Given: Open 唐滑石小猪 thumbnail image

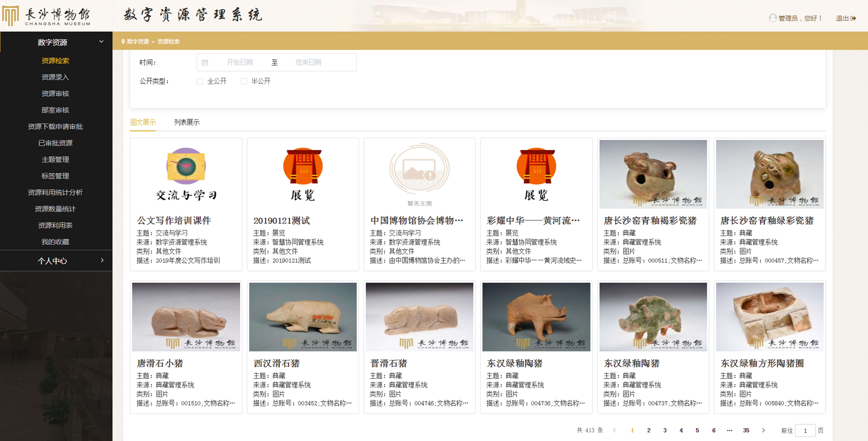Looking at the screenshot, I should pos(186,317).
